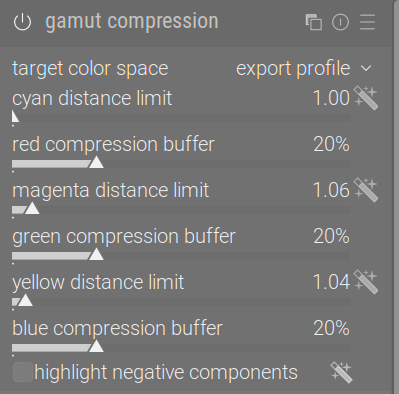Pick cyan distance limit with magic wand

(x=366, y=98)
